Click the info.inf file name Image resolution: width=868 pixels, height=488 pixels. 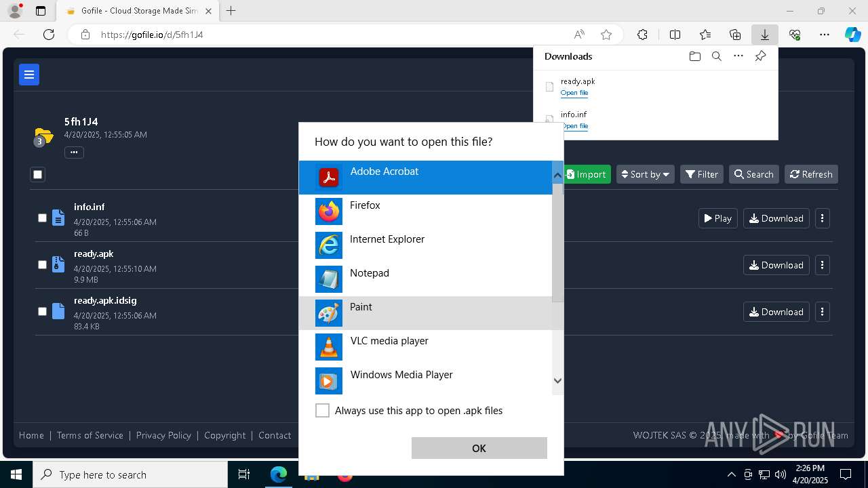coord(90,207)
